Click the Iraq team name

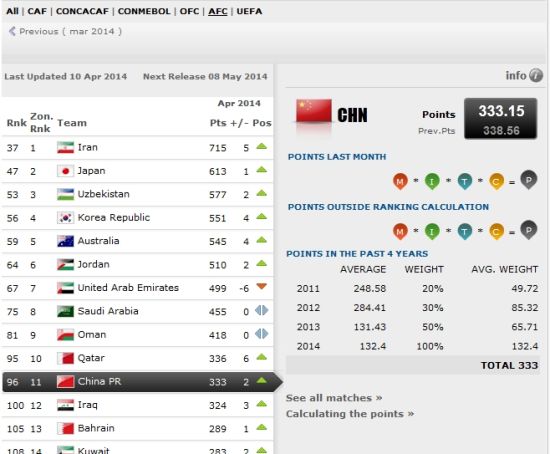coord(87,405)
